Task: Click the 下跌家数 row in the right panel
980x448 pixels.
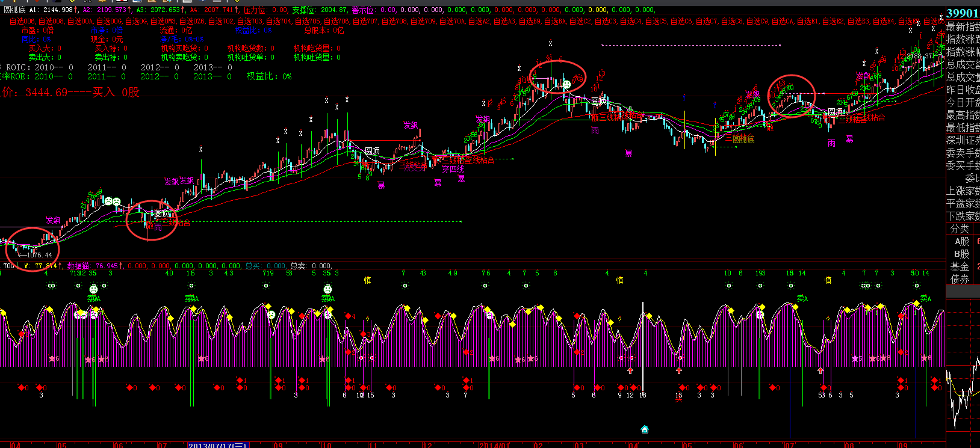Action: point(963,216)
